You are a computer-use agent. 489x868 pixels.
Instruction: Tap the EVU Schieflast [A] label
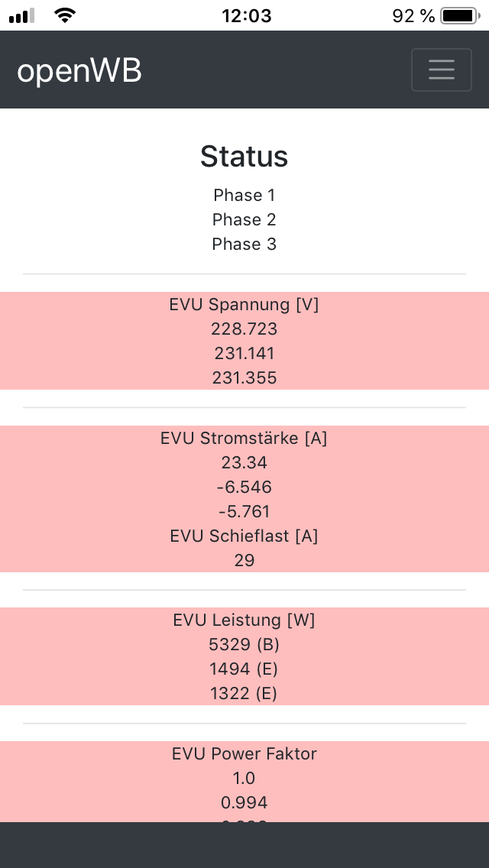244,536
